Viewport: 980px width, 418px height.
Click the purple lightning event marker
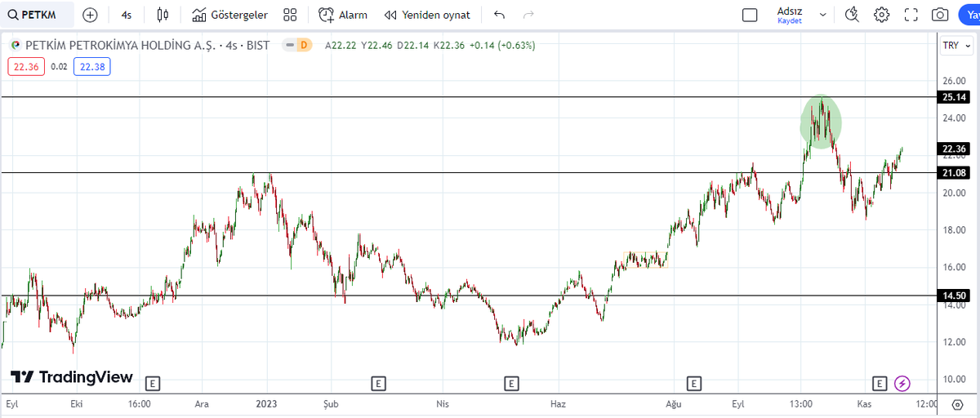pos(902,382)
